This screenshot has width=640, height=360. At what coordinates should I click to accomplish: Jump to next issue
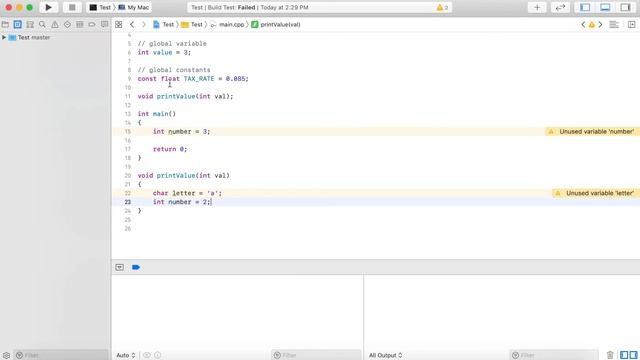(x=600, y=24)
